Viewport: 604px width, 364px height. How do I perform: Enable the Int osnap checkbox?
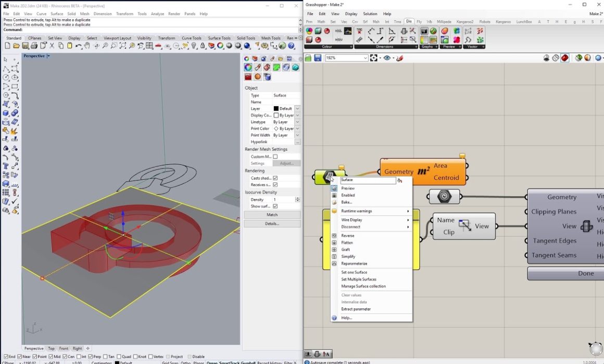(x=79, y=357)
